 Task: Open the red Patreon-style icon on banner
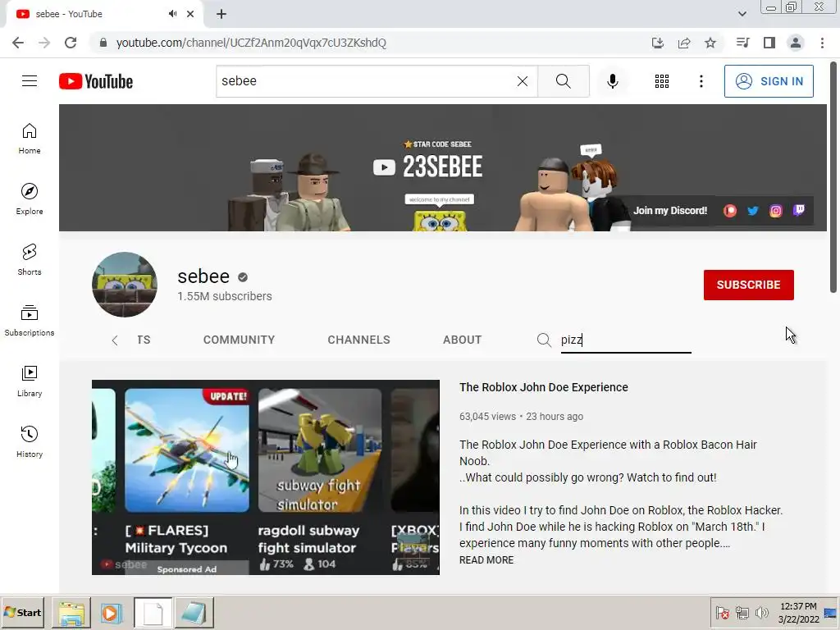point(729,211)
